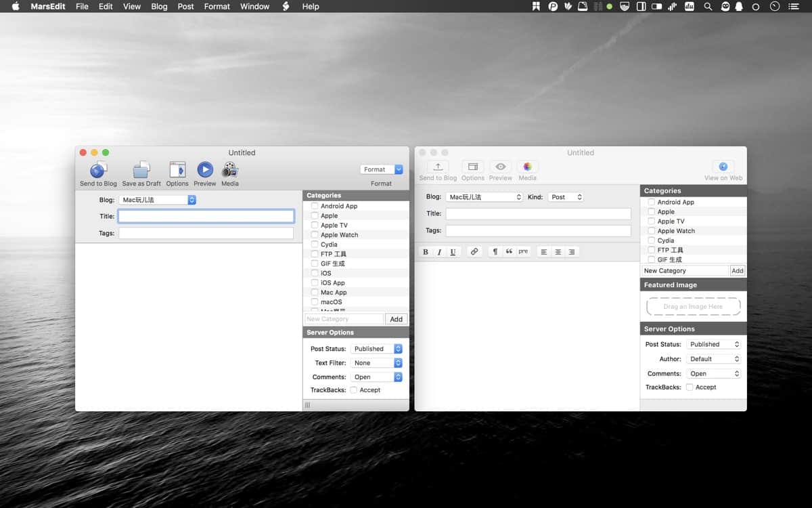Click the pre formatting button
Image resolution: width=812 pixels, height=508 pixels.
[523, 252]
